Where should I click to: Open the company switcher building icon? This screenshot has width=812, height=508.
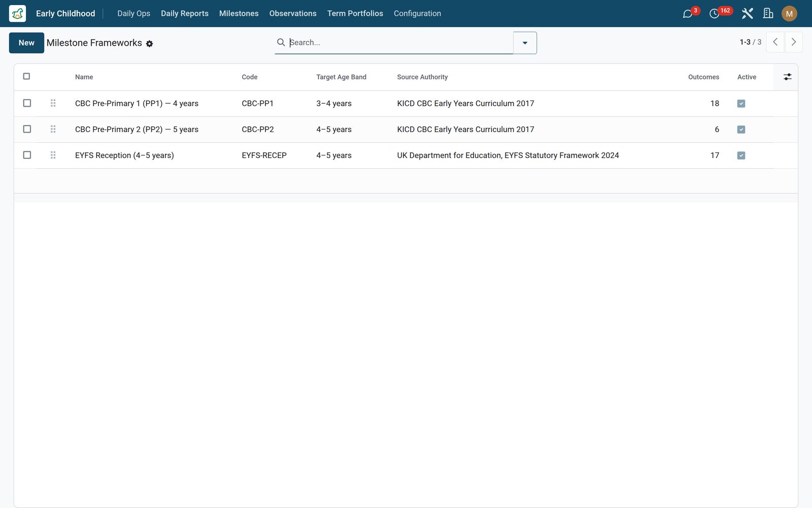pos(768,14)
